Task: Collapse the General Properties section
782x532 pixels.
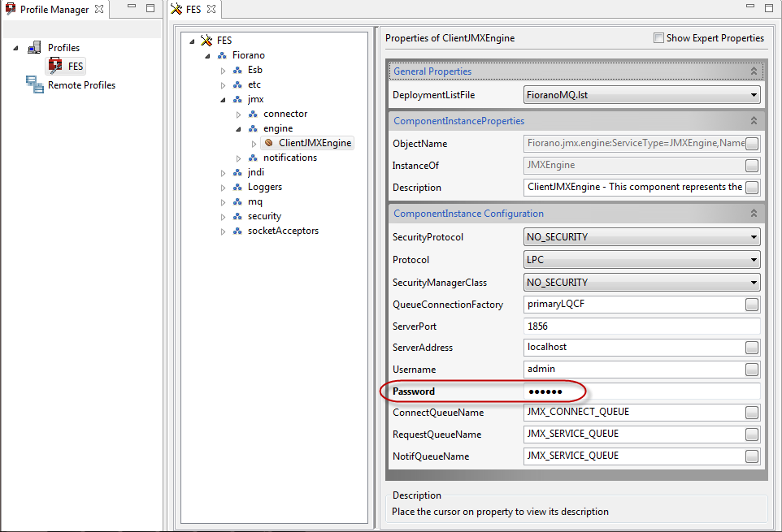Action: [x=754, y=71]
